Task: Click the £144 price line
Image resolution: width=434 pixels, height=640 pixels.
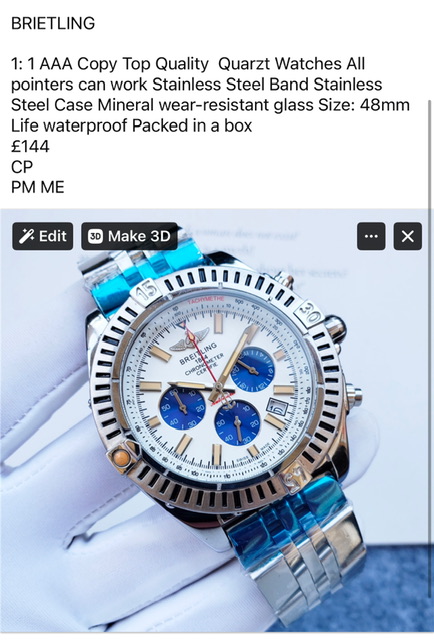Action: tap(30, 146)
